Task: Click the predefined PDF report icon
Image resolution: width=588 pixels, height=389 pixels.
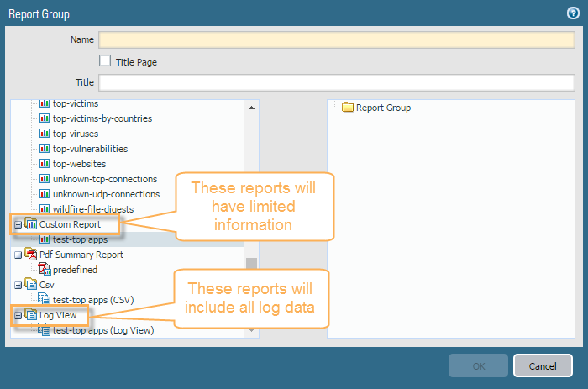Action: (x=45, y=269)
